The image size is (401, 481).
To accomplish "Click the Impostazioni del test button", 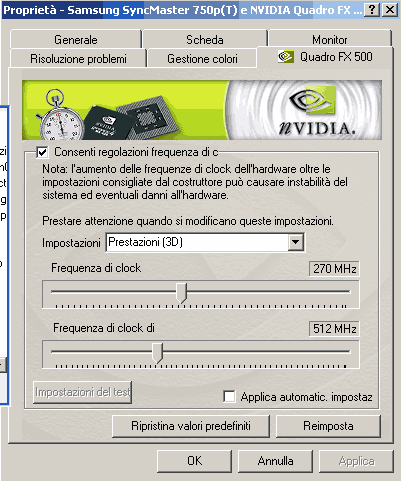I will pyautogui.click(x=82, y=392).
